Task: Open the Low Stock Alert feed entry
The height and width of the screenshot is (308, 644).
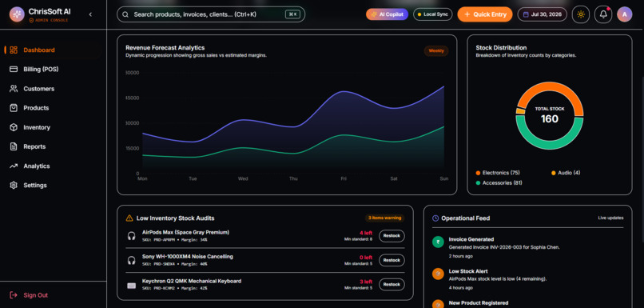Action: click(528, 280)
